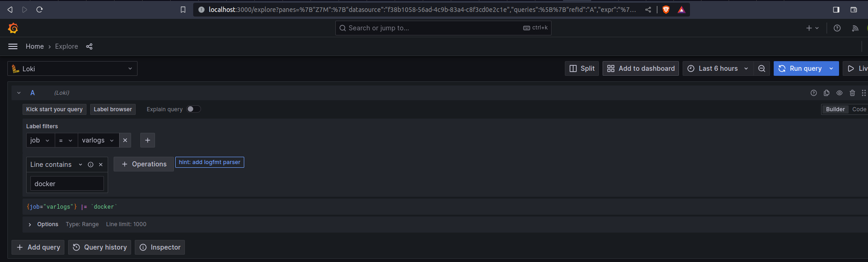Open the news RSS feed icon
Screen dimensions: 868x262
tap(855, 28)
